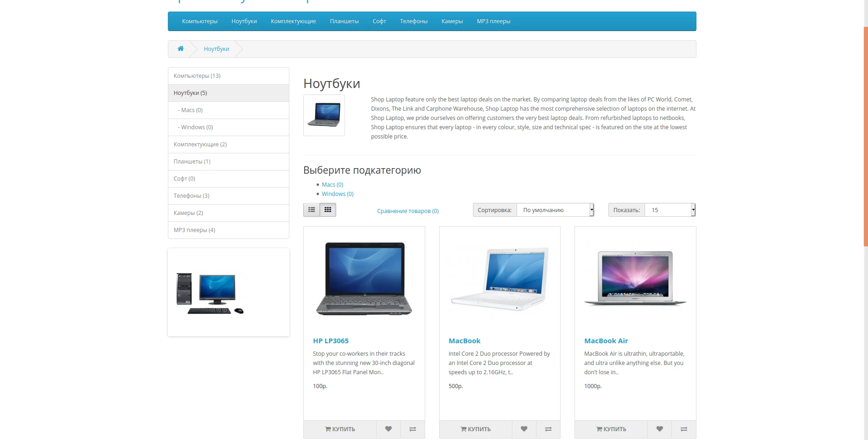Image resolution: width=868 pixels, height=440 pixels.
Task: Select Планшеты (1) in sidebar
Action: 229,162
